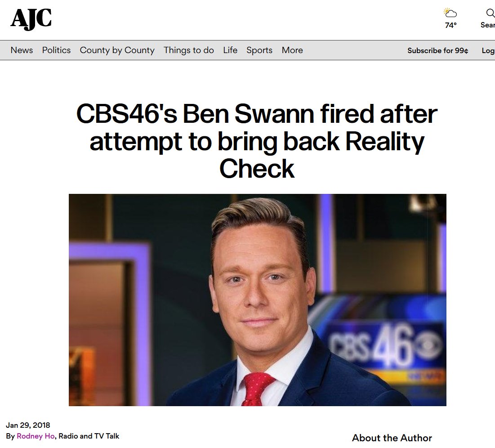Open the News section
The height and width of the screenshot is (448, 495).
(22, 50)
